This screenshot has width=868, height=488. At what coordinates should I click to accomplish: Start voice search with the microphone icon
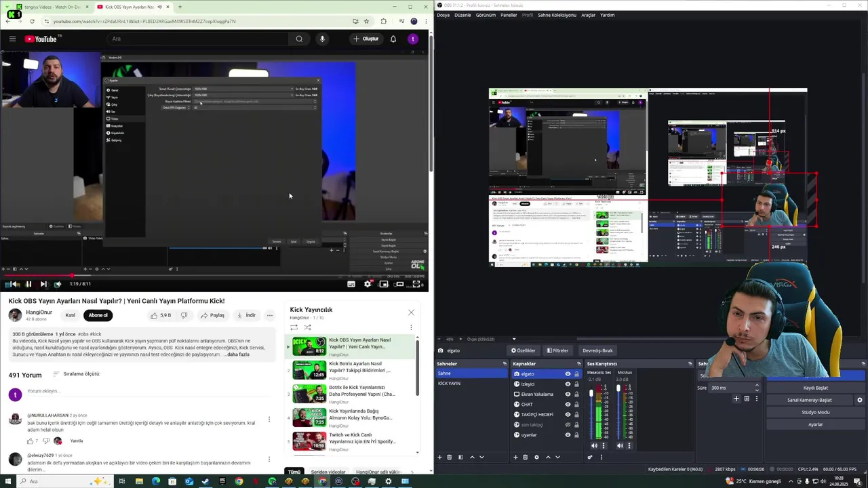click(322, 39)
